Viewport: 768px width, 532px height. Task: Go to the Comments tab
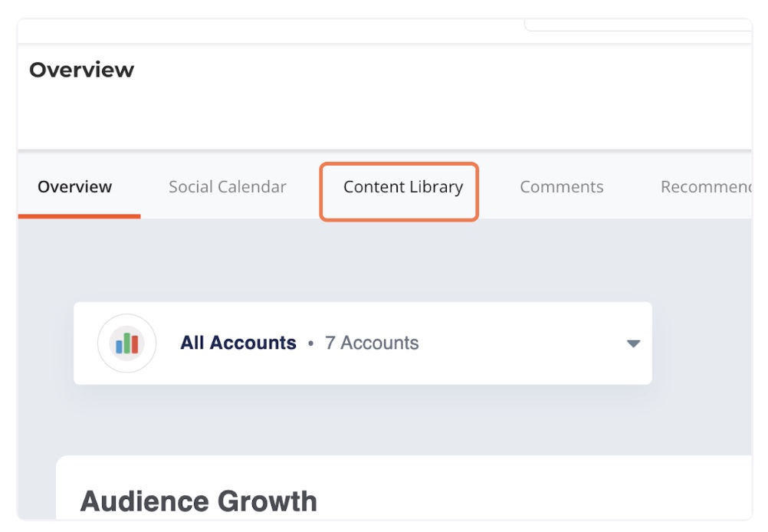561,187
